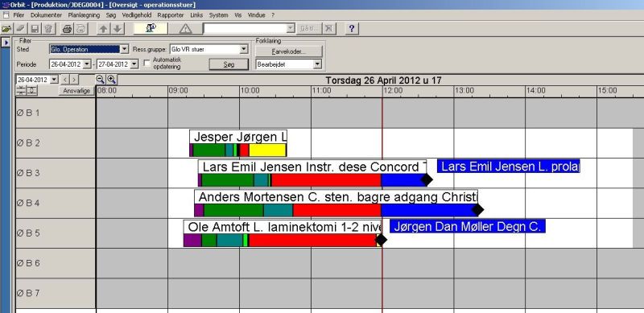The width and height of the screenshot is (644, 313).
Task: Select Ole Amtoft L. laminektomi operation
Action: pyautogui.click(x=283, y=227)
